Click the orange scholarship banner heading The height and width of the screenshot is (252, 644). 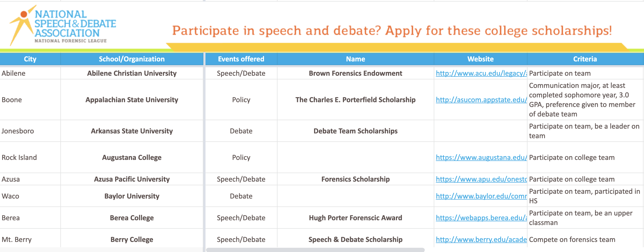(x=392, y=31)
